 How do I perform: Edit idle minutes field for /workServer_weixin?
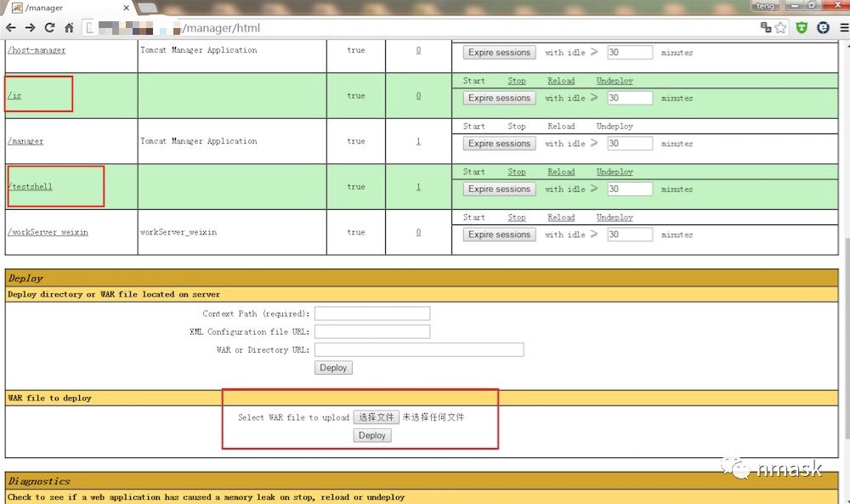point(630,235)
